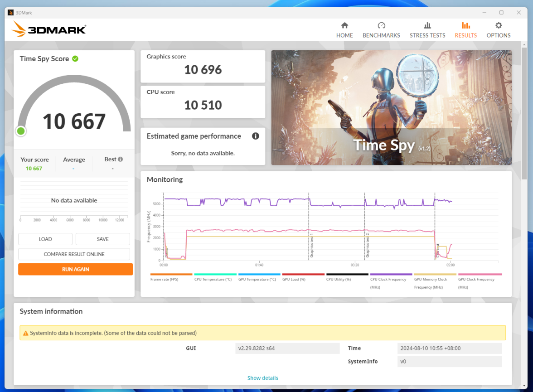
Task: Switch to BENCHMARKS tab
Action: (x=381, y=30)
